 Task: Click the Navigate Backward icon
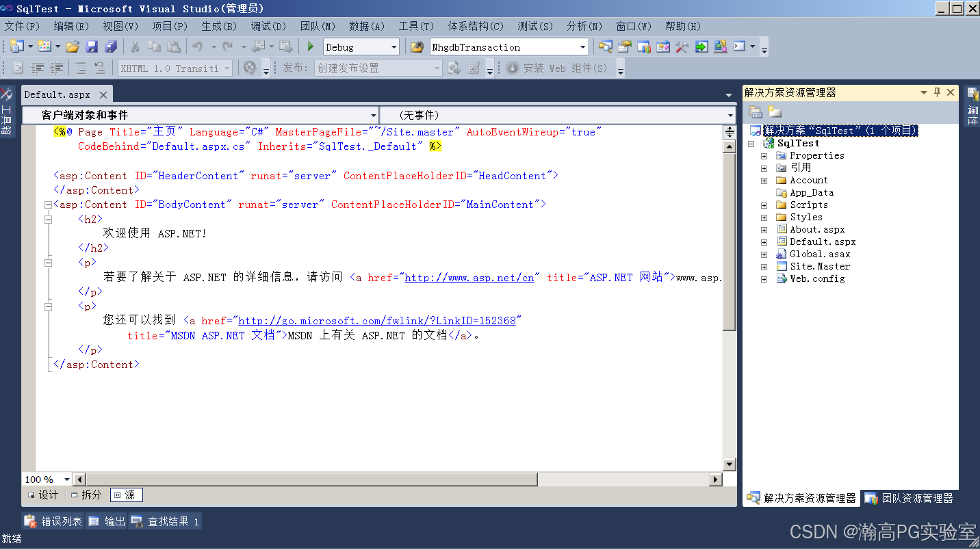pos(258,47)
